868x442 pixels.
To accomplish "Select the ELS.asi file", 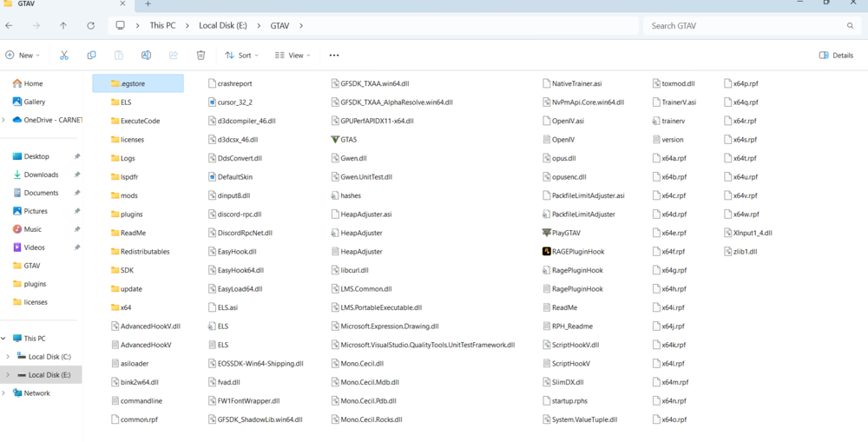I will coord(222,307).
